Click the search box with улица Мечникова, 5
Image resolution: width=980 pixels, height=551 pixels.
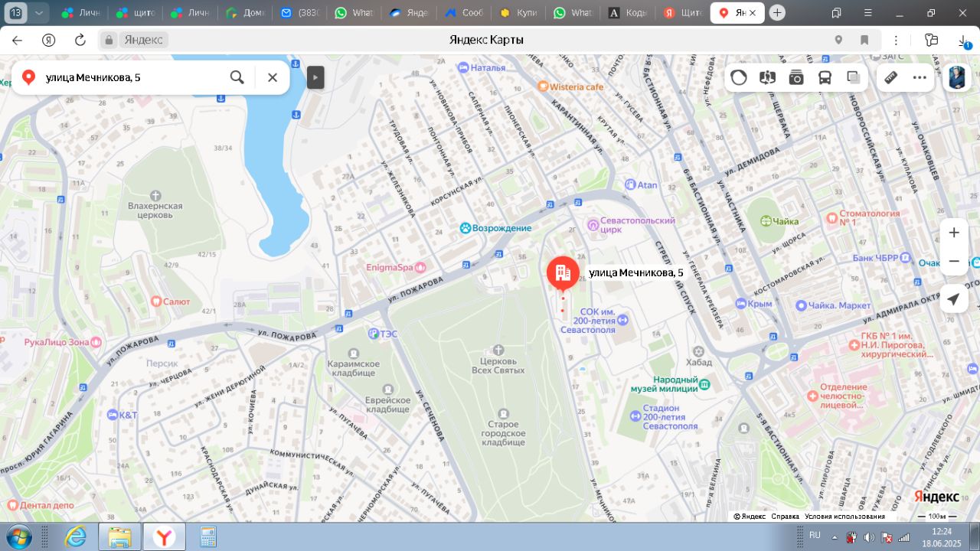click(x=130, y=77)
